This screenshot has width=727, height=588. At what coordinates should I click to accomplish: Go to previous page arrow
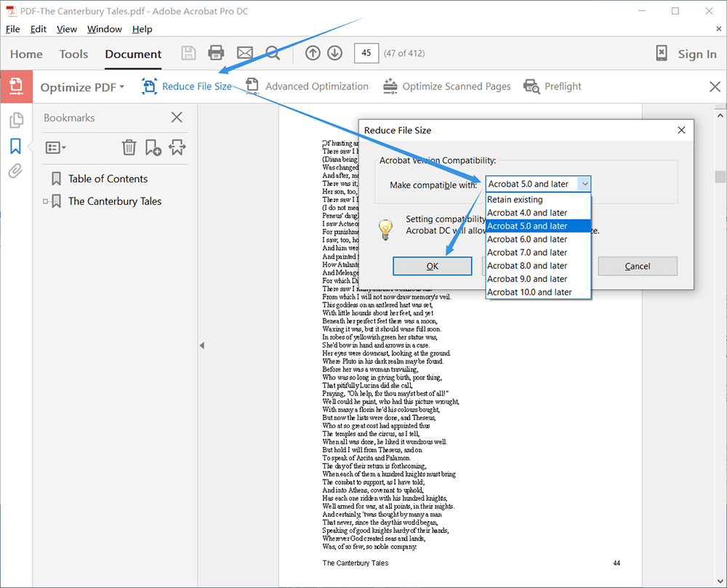pyautogui.click(x=313, y=53)
